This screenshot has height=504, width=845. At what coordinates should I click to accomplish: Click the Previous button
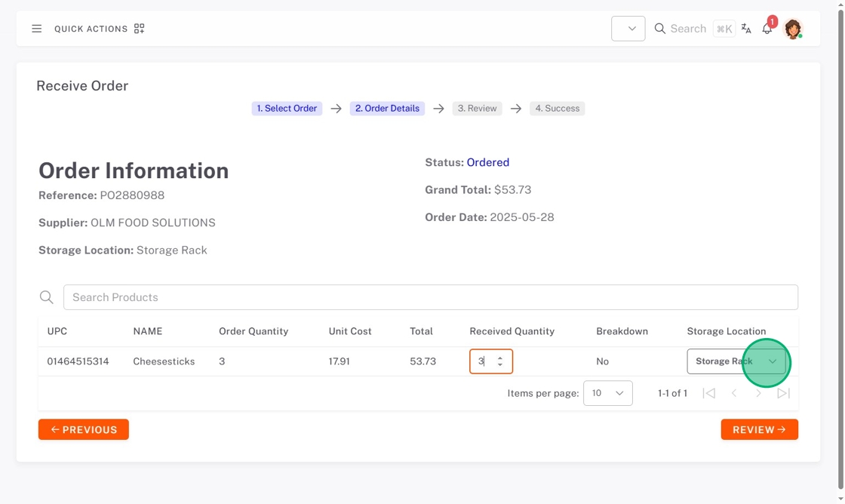coord(84,429)
